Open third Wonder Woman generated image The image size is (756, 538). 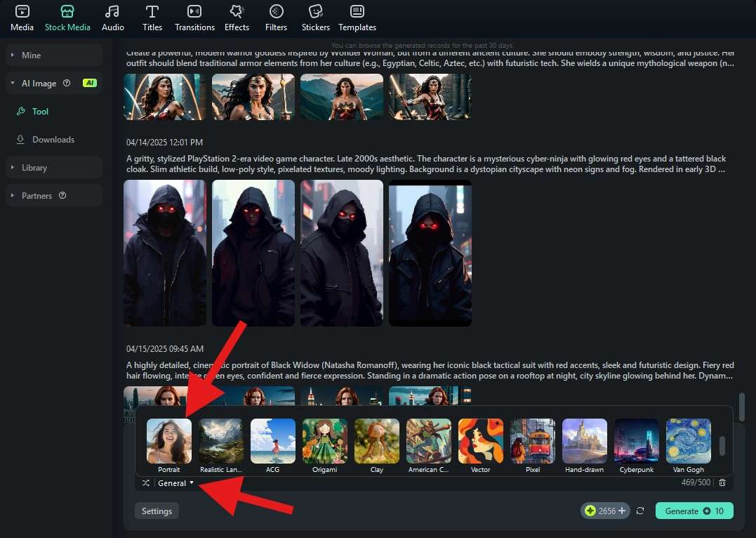coord(342,96)
